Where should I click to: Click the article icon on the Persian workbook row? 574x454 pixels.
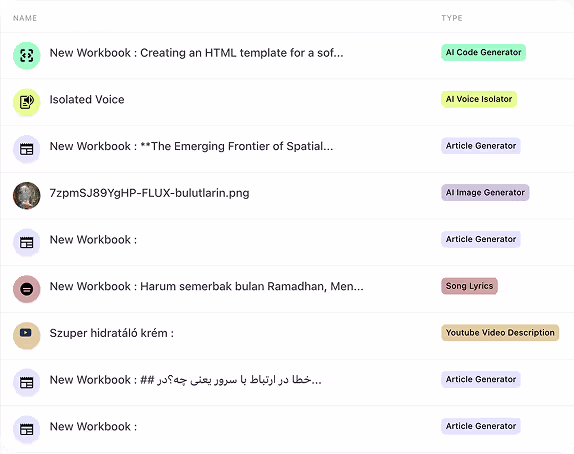(x=27, y=383)
